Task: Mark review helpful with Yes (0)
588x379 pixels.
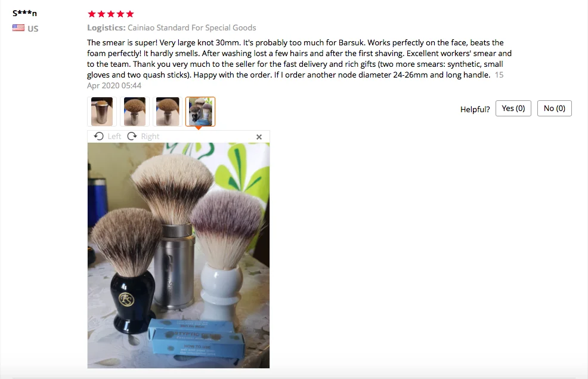Action: 513,109
